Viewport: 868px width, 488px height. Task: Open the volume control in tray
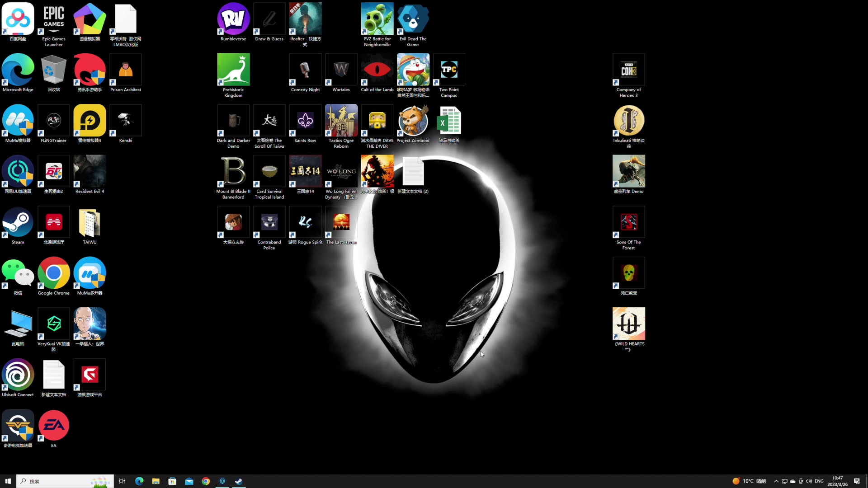pyautogui.click(x=809, y=481)
